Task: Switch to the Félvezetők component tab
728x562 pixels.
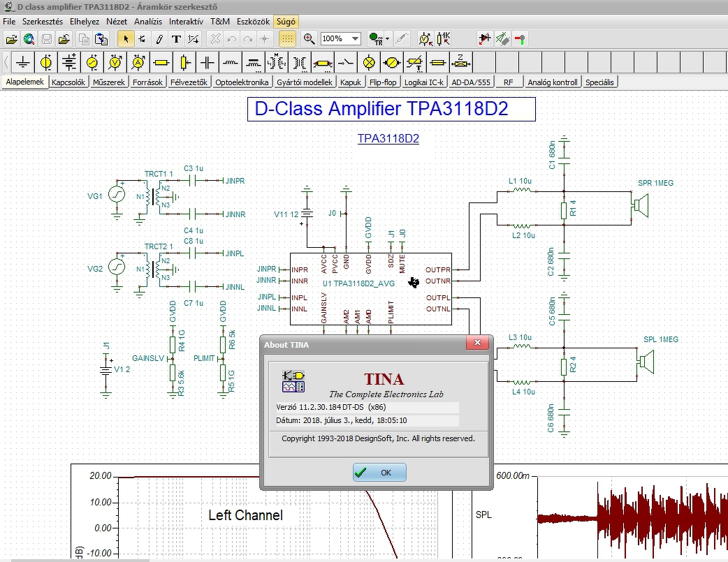Action: click(189, 82)
